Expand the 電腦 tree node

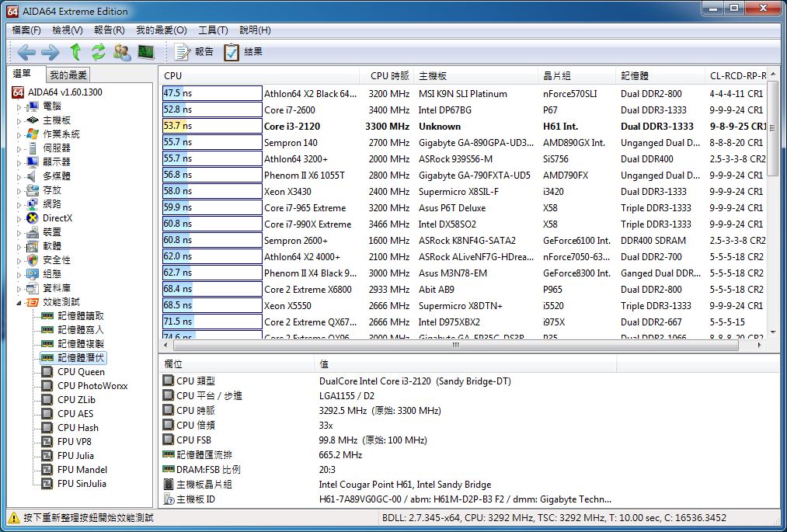click(x=19, y=106)
